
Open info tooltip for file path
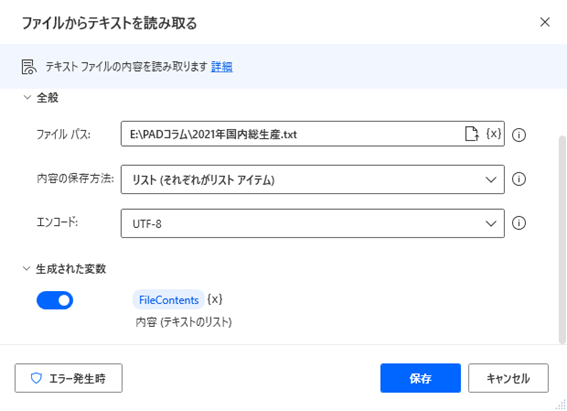tap(519, 135)
